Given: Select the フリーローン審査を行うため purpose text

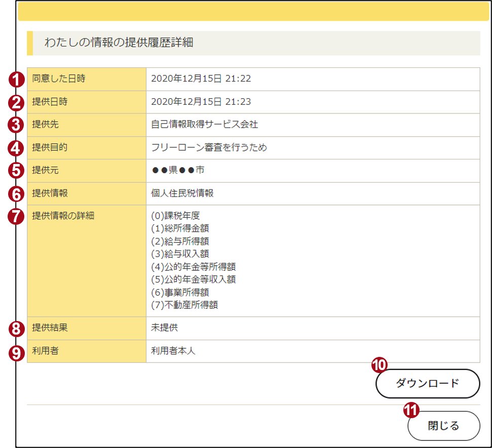Looking at the screenshot, I should pos(209,148).
